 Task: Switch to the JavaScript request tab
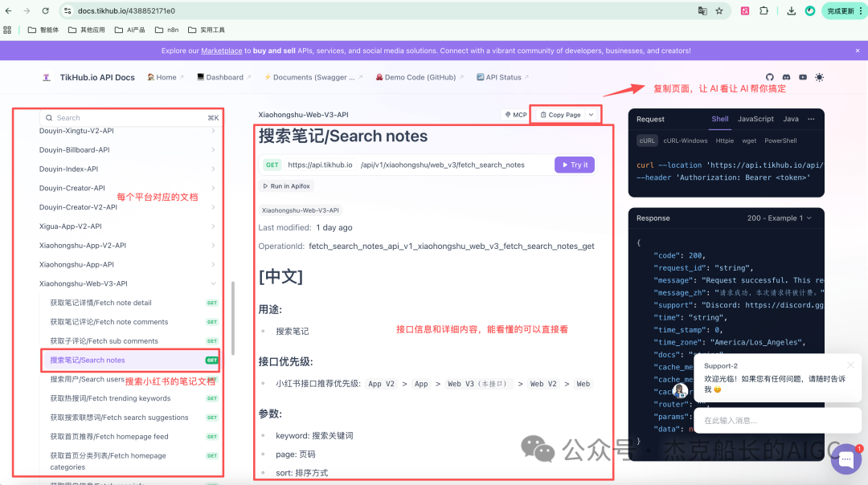point(755,119)
